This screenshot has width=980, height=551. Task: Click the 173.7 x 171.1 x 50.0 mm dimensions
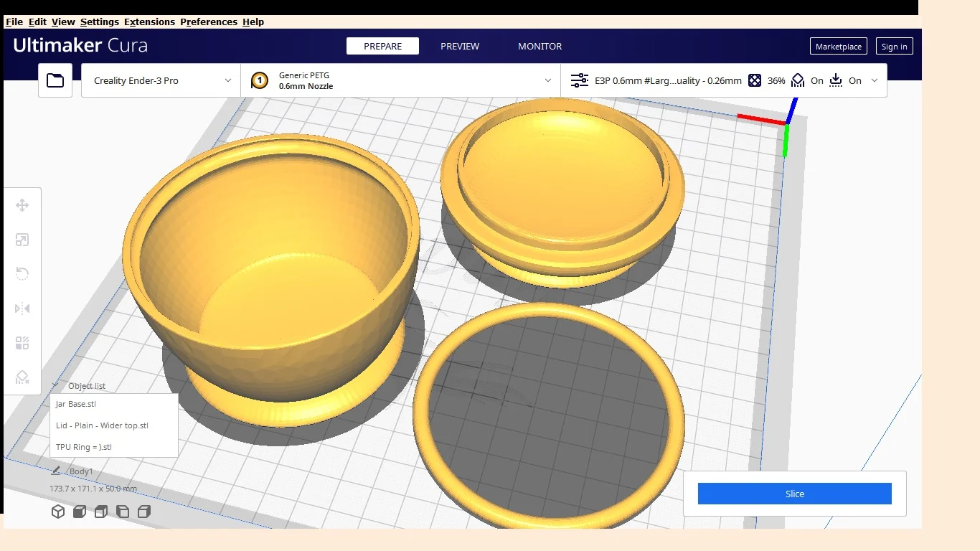93,489
